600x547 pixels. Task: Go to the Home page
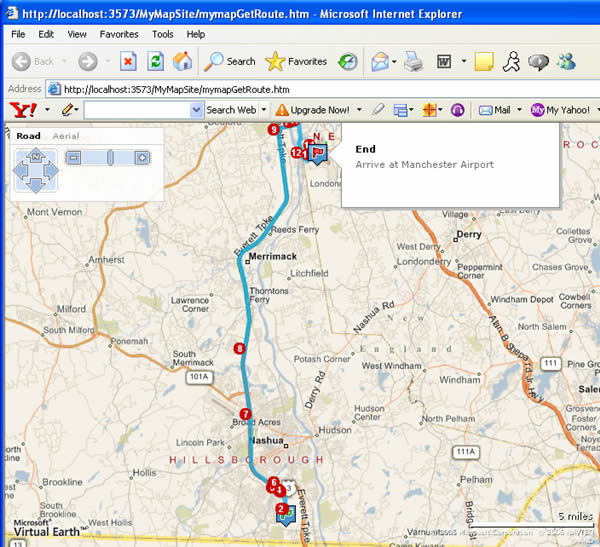tap(182, 61)
